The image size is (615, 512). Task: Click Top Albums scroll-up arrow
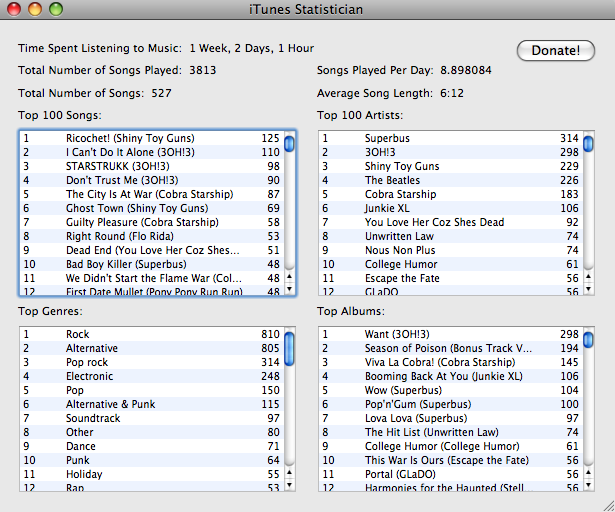[x=588, y=472]
